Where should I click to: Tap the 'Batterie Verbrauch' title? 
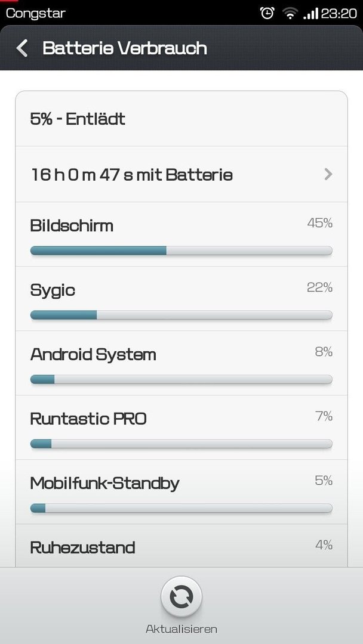click(125, 48)
